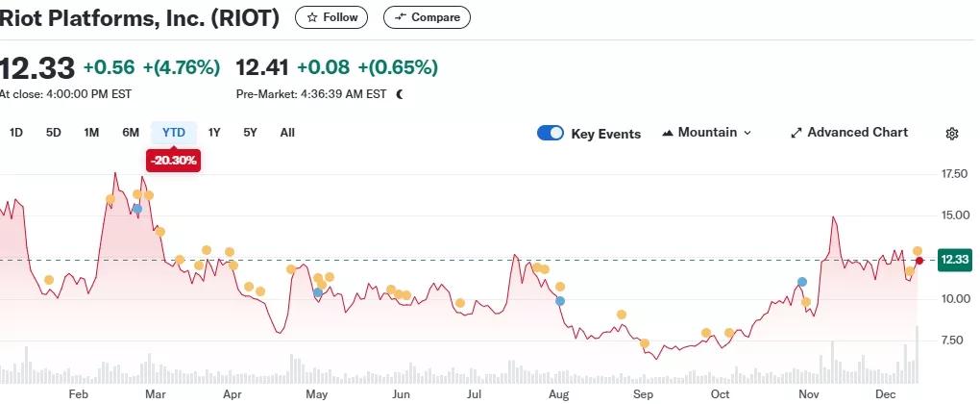Click the compare arrows icon
This screenshot has height=404, width=980.
coord(400,17)
